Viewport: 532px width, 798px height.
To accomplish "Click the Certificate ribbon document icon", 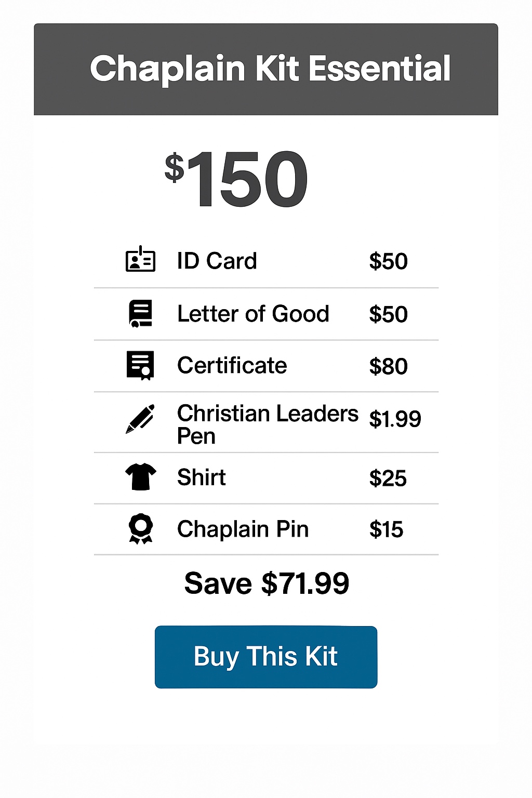I will [x=140, y=366].
